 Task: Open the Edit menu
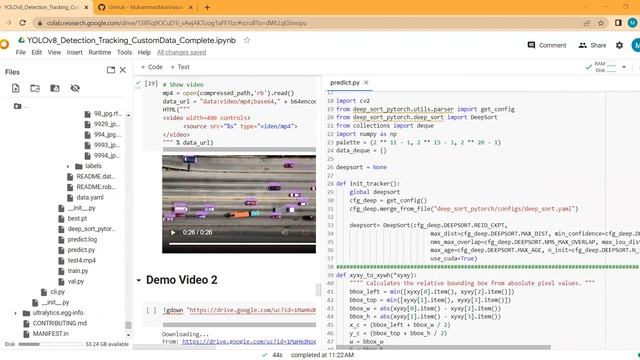tap(37, 52)
